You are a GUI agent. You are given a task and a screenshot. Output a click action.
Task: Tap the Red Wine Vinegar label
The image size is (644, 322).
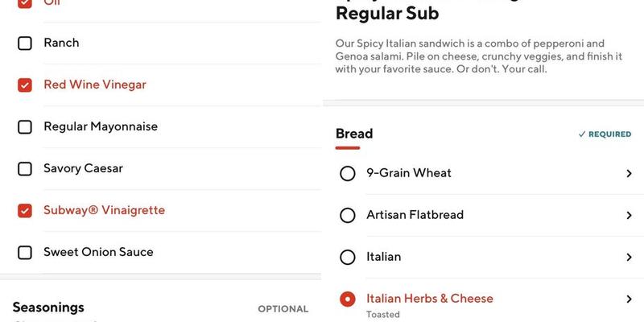pos(95,85)
